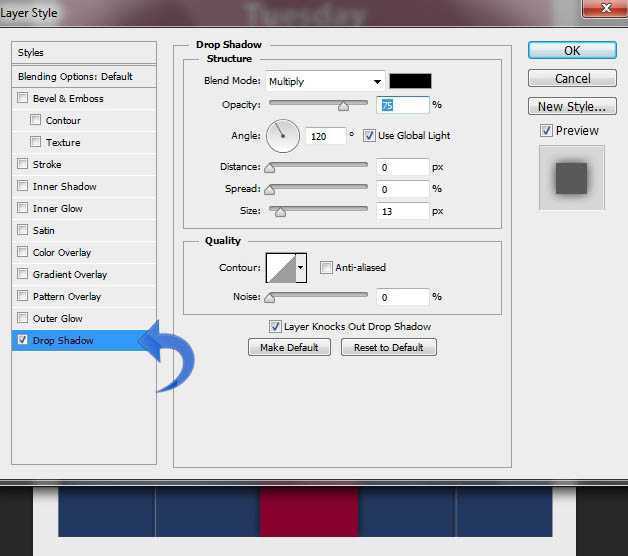628x556 pixels.
Task: Click the Noise slider handle
Action: tap(270, 298)
